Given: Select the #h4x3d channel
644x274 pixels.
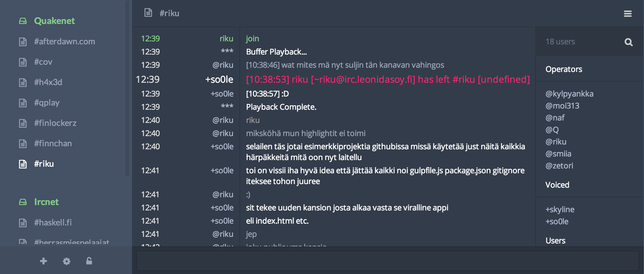Looking at the screenshot, I should click(x=48, y=82).
